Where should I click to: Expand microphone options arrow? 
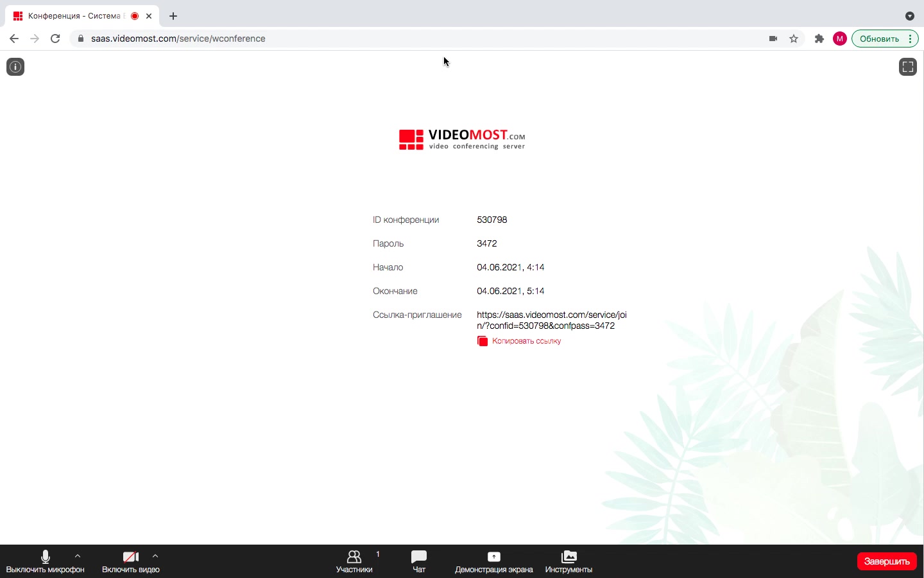pos(78,556)
